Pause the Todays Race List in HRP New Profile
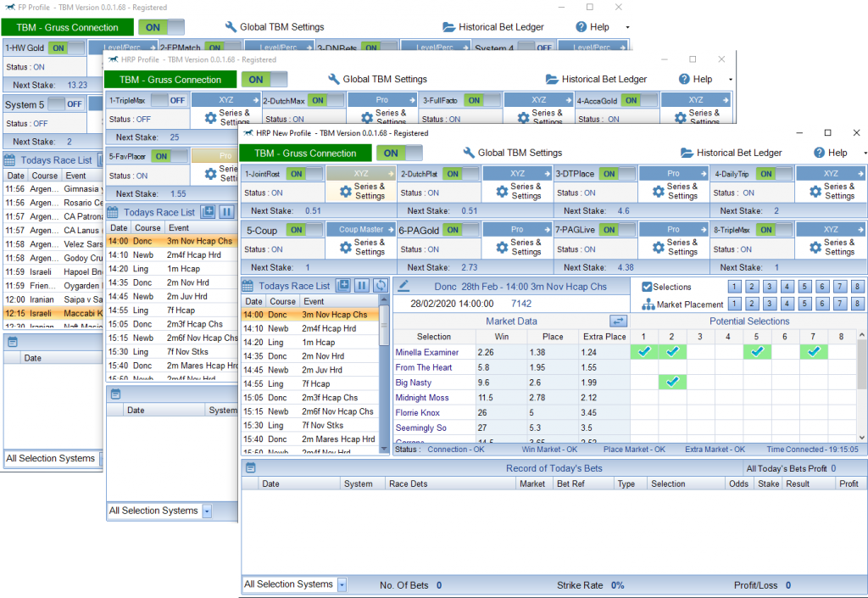The height and width of the screenshot is (598, 868). [362, 286]
